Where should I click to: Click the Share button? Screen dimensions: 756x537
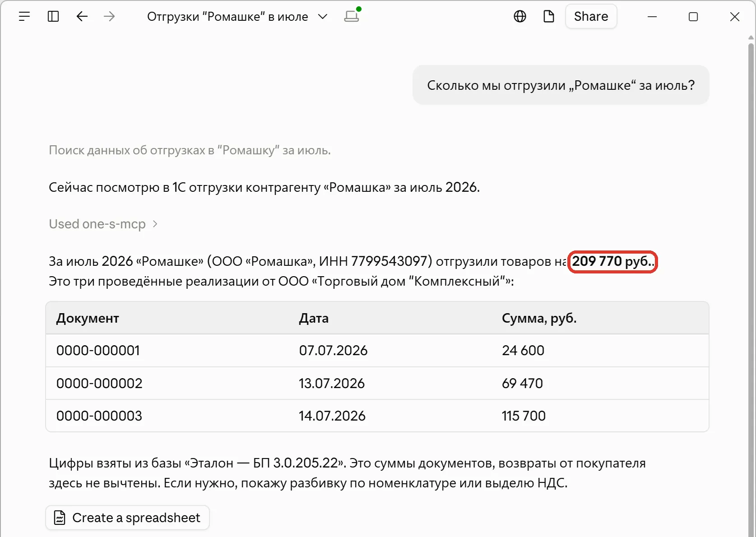click(x=591, y=17)
